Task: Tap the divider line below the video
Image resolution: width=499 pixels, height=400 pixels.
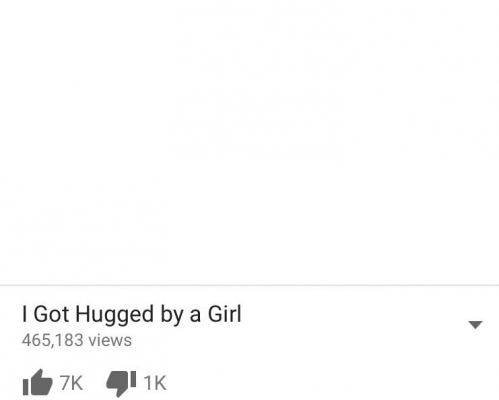Action: 249,285
